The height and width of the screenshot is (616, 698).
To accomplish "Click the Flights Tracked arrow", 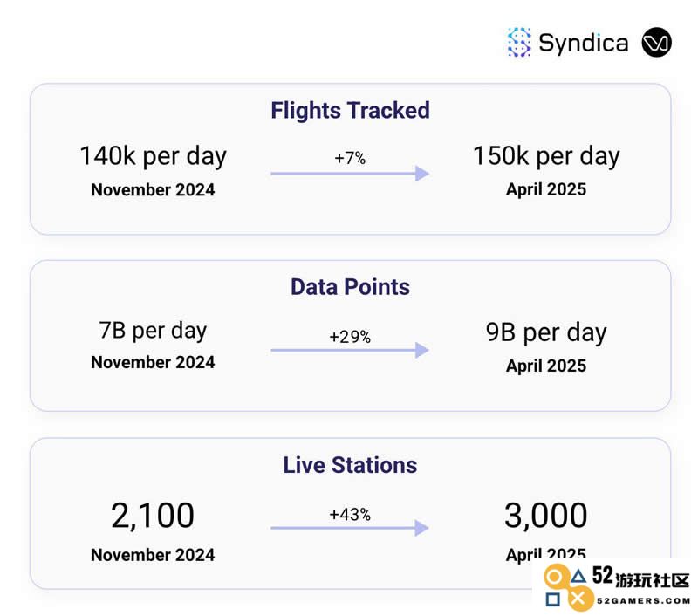I will [350, 173].
